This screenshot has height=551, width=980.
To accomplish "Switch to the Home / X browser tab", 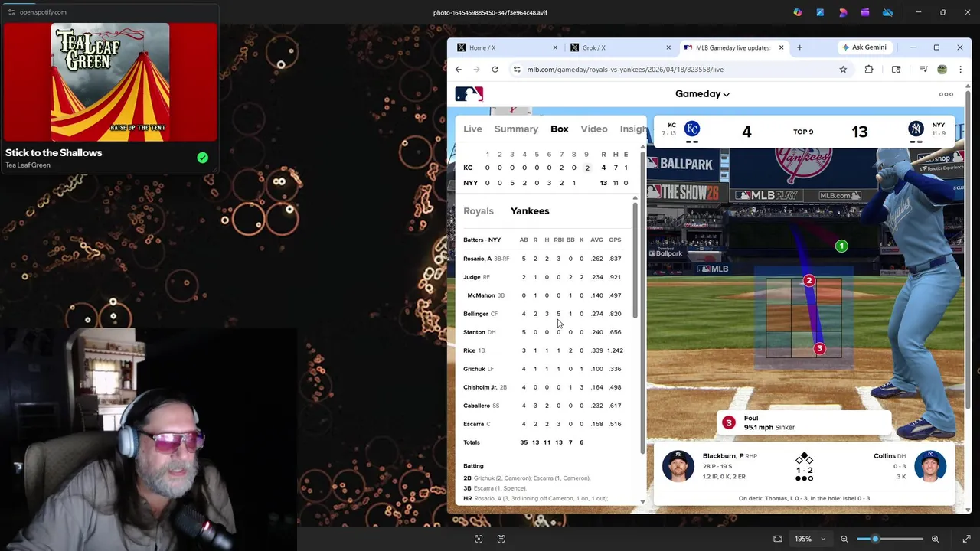I will tap(506, 47).
